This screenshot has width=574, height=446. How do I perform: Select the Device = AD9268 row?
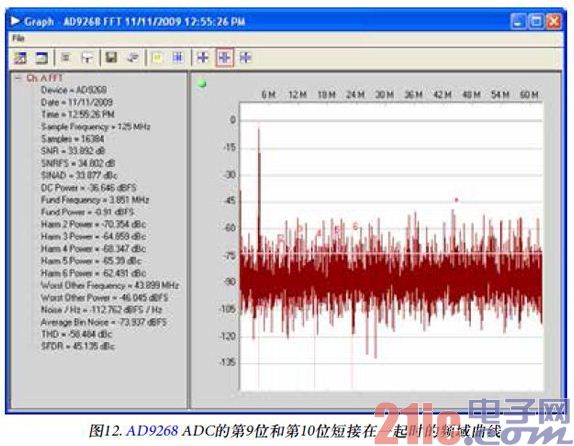pos(74,90)
